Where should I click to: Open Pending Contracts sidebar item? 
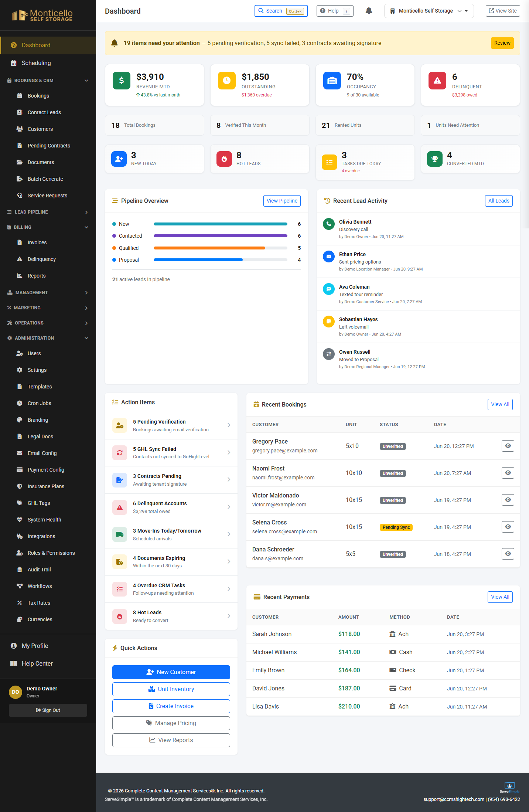[x=48, y=146]
